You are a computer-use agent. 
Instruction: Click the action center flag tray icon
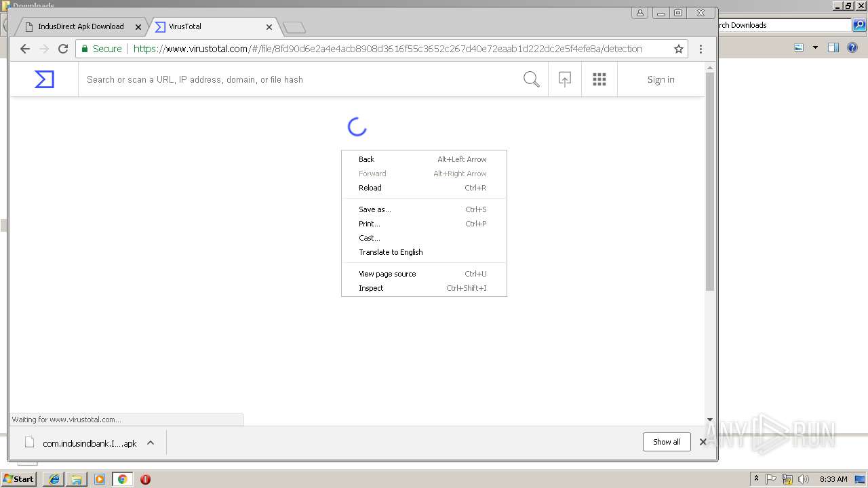click(x=772, y=479)
